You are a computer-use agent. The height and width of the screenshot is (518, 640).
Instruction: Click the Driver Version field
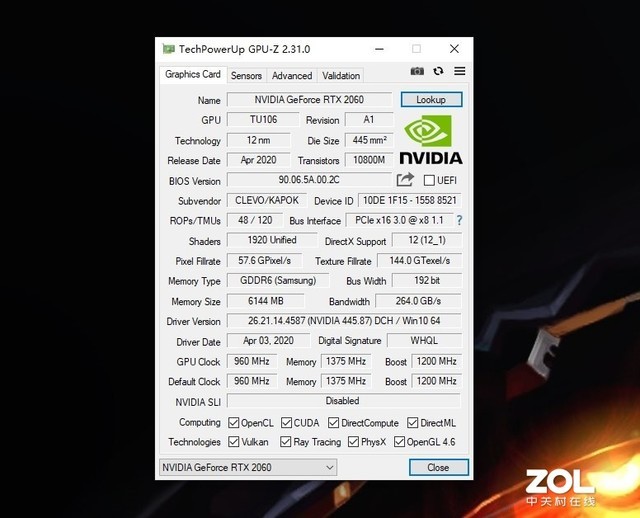click(344, 321)
